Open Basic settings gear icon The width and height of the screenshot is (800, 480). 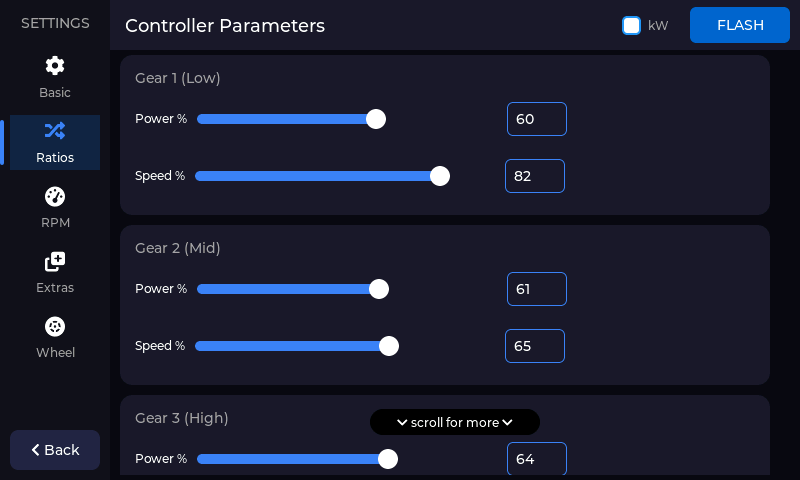(x=55, y=66)
